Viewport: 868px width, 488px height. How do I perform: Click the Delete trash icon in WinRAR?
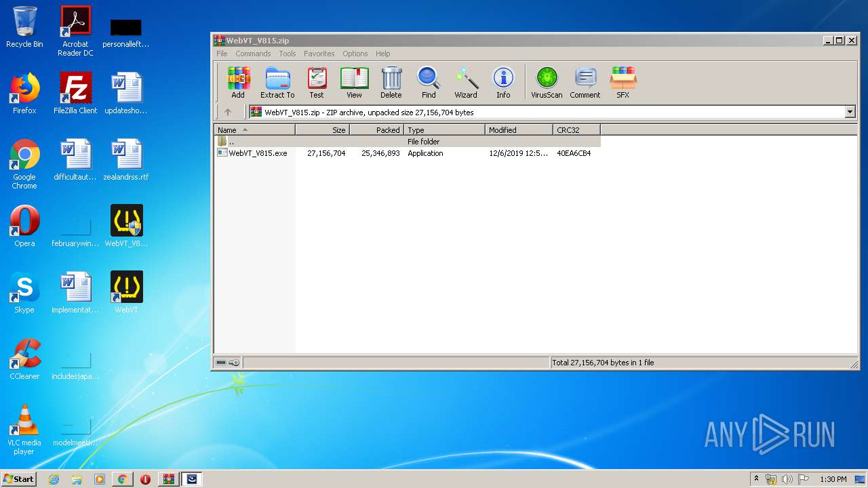[391, 83]
